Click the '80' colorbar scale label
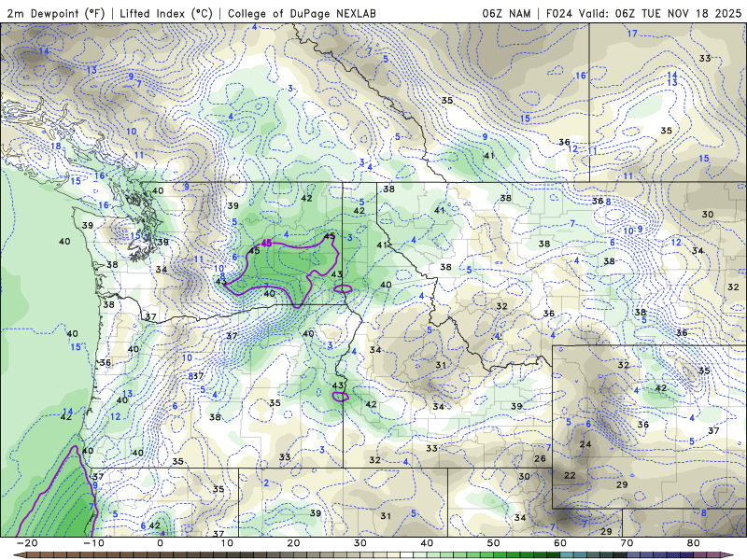This screenshot has height=560, width=747. click(x=694, y=543)
